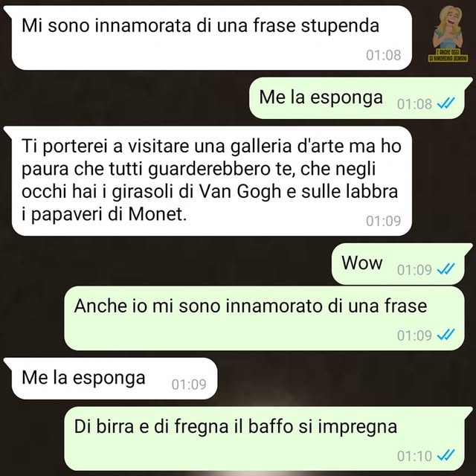Click timestamp on white 'Me la esponga'
The width and height of the screenshot is (476, 476).
189,385
